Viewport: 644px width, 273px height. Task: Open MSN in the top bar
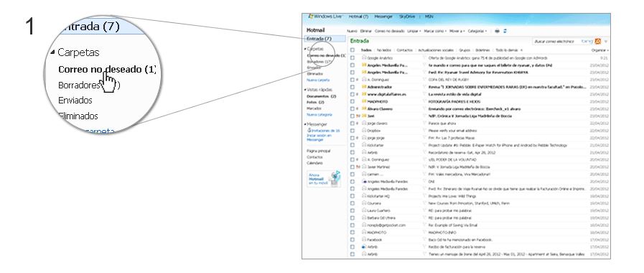tap(429, 17)
